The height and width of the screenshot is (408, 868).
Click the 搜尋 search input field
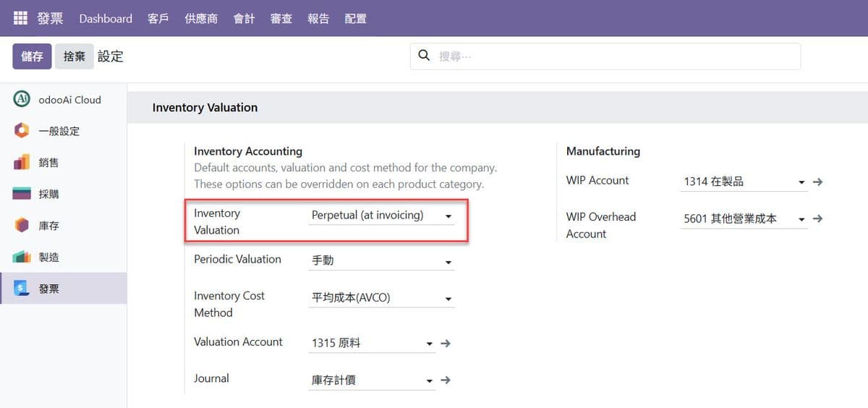pos(615,56)
